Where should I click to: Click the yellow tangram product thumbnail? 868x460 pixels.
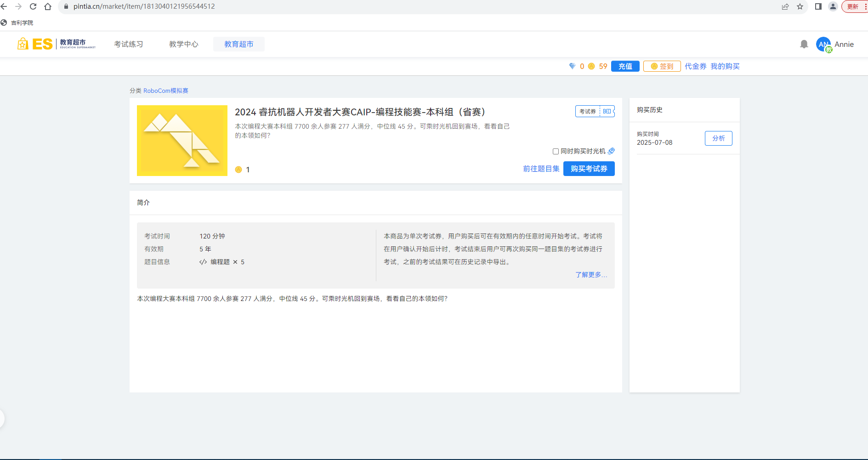coord(182,141)
